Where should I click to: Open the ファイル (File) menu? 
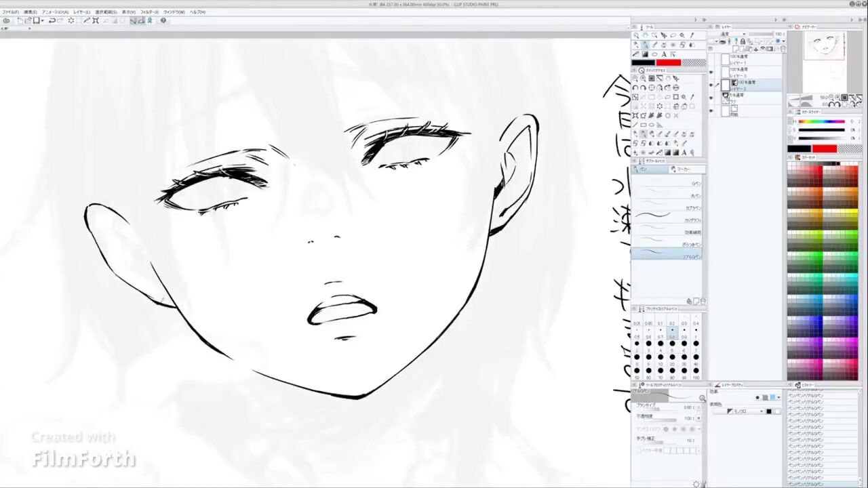[x=10, y=12]
